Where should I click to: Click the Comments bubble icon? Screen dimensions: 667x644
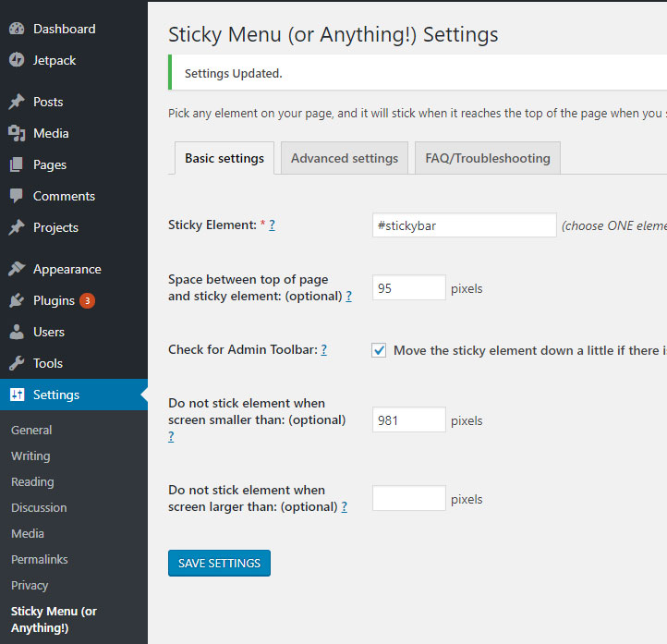tap(17, 196)
